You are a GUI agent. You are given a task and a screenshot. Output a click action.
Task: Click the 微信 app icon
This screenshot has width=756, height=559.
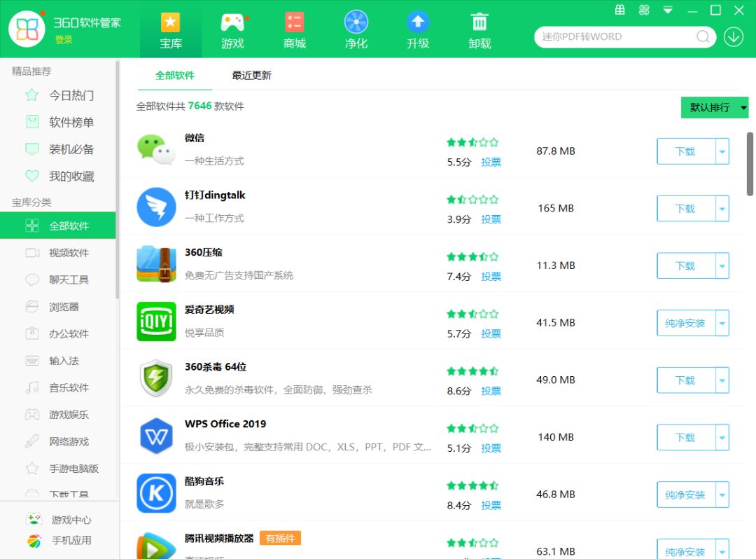(155, 150)
